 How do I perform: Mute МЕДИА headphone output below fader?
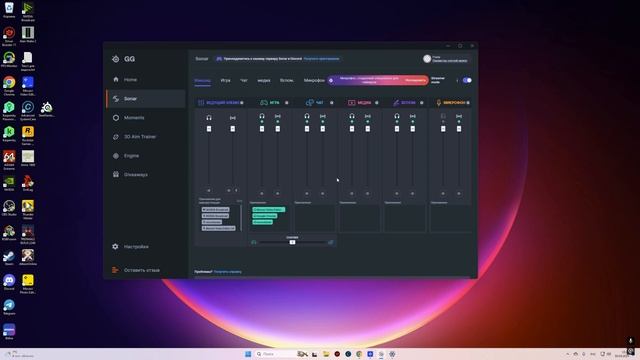click(352, 193)
